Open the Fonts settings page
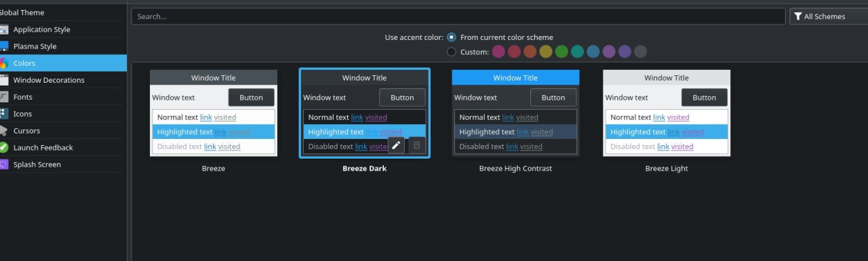 pos(62,97)
